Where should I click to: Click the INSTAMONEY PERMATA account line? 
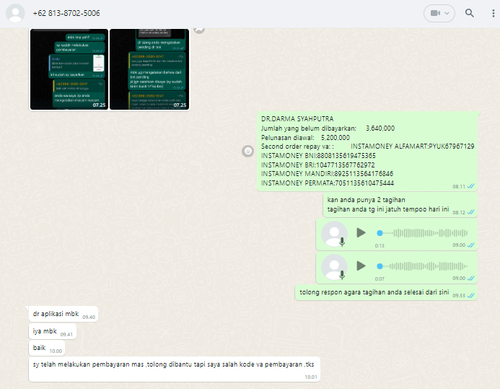click(x=327, y=183)
